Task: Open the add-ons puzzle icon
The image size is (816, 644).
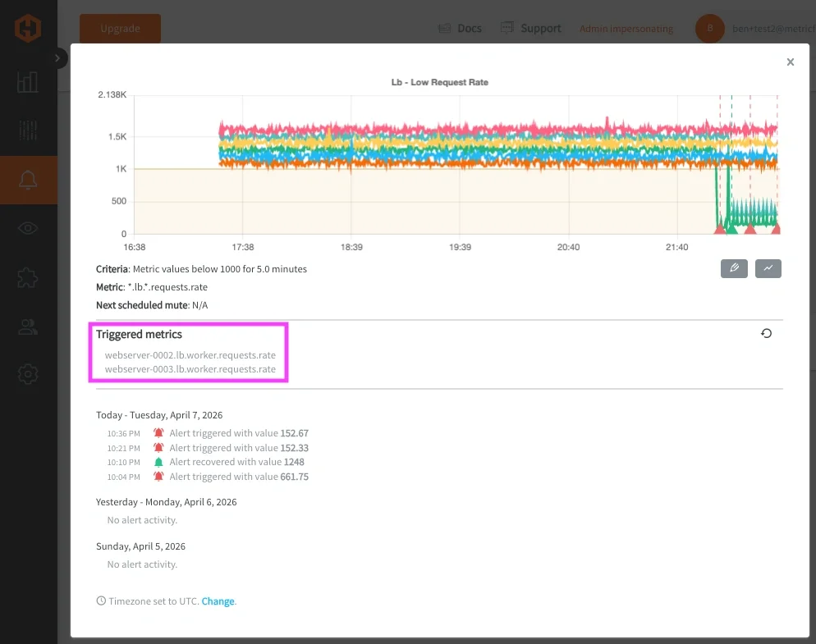Action: tap(27, 278)
